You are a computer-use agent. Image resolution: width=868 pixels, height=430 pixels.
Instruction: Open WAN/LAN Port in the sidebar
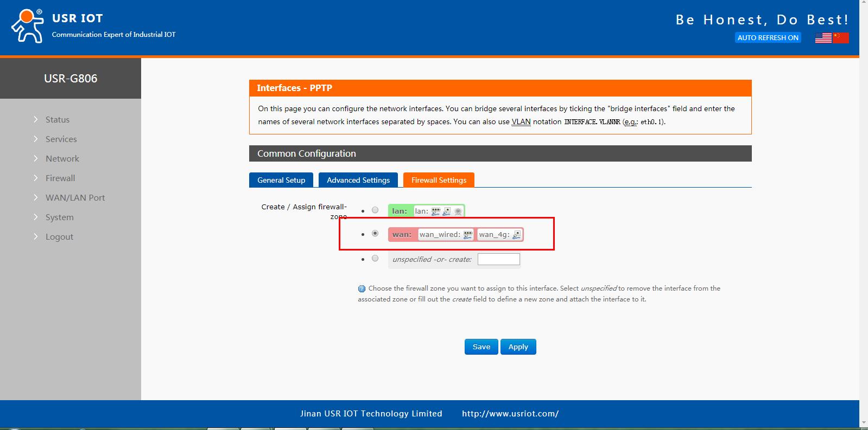(x=75, y=197)
